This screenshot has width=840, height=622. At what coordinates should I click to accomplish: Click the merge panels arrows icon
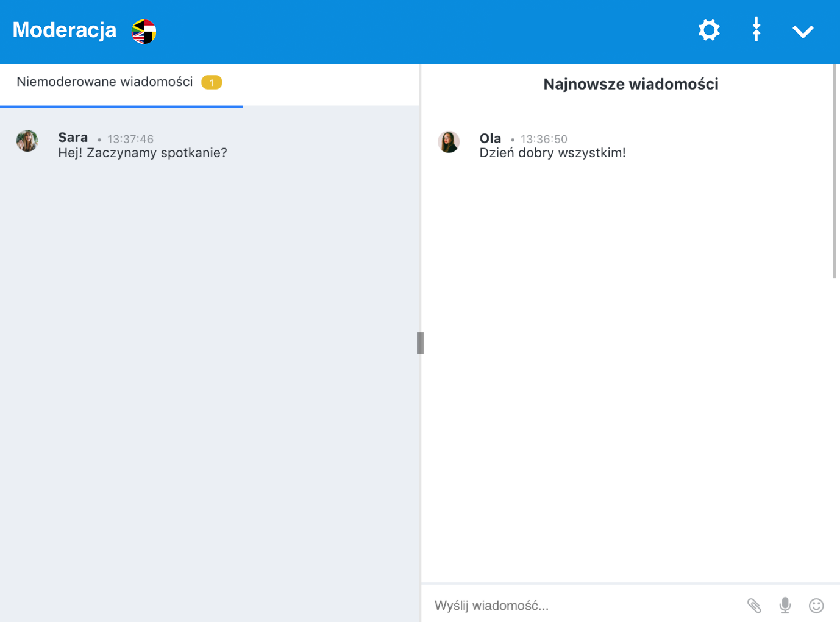click(x=756, y=30)
